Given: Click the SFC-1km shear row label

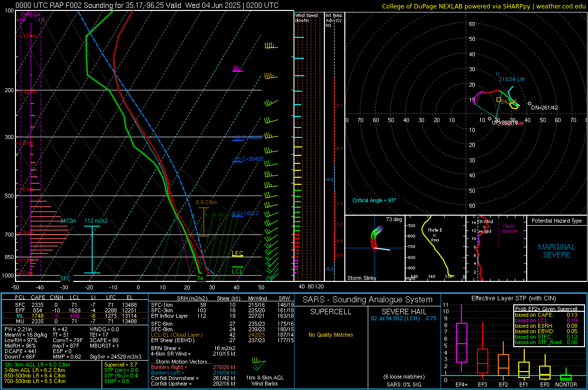Looking at the screenshot, I should (x=161, y=305).
